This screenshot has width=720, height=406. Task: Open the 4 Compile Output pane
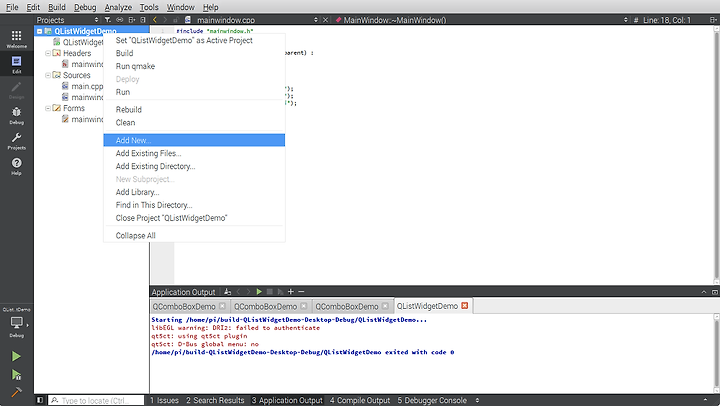[360, 400]
